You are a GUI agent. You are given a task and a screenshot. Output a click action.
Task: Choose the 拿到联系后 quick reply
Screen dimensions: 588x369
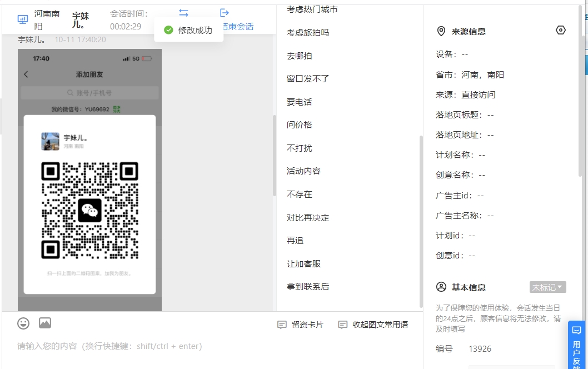[x=308, y=287]
